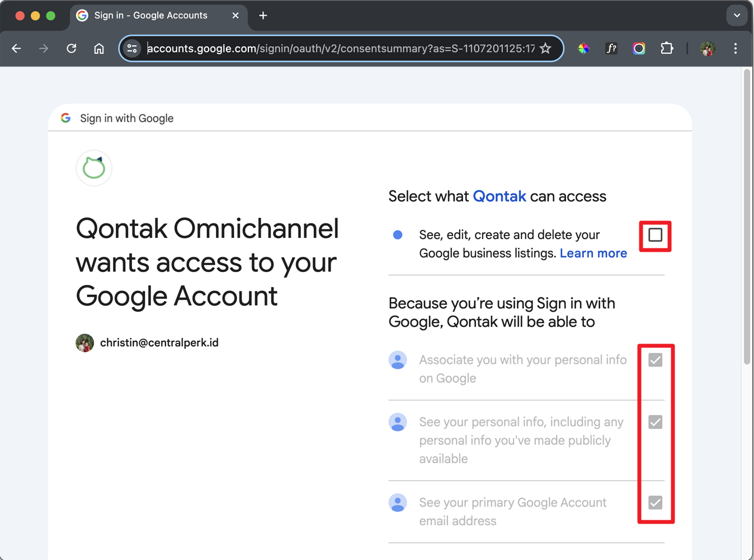Click the Sign in with Google header text

coord(127,118)
